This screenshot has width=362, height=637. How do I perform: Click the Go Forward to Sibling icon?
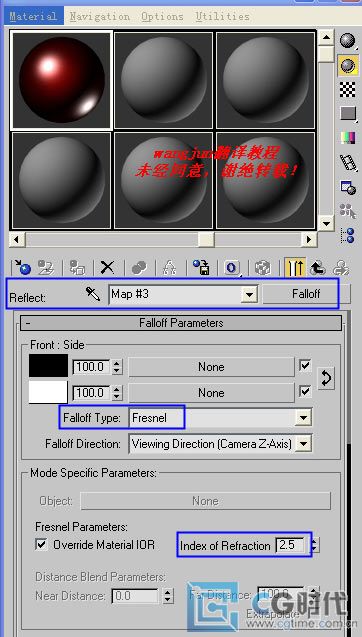[340, 268]
